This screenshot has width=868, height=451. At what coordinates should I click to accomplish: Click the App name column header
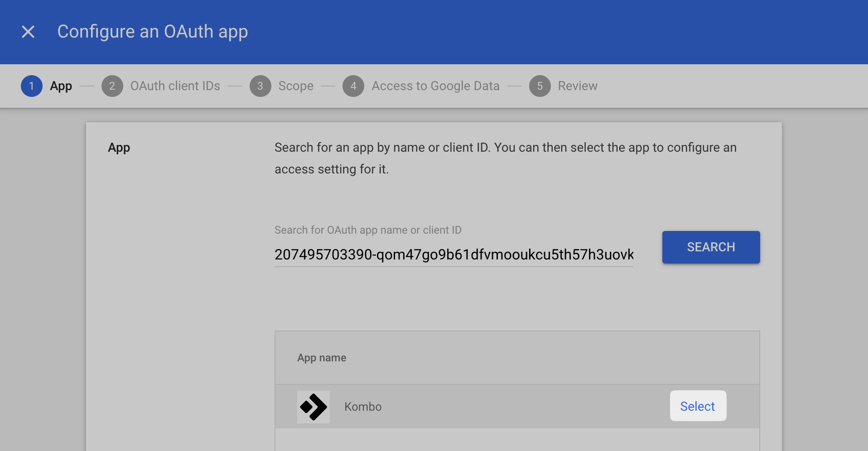click(322, 358)
